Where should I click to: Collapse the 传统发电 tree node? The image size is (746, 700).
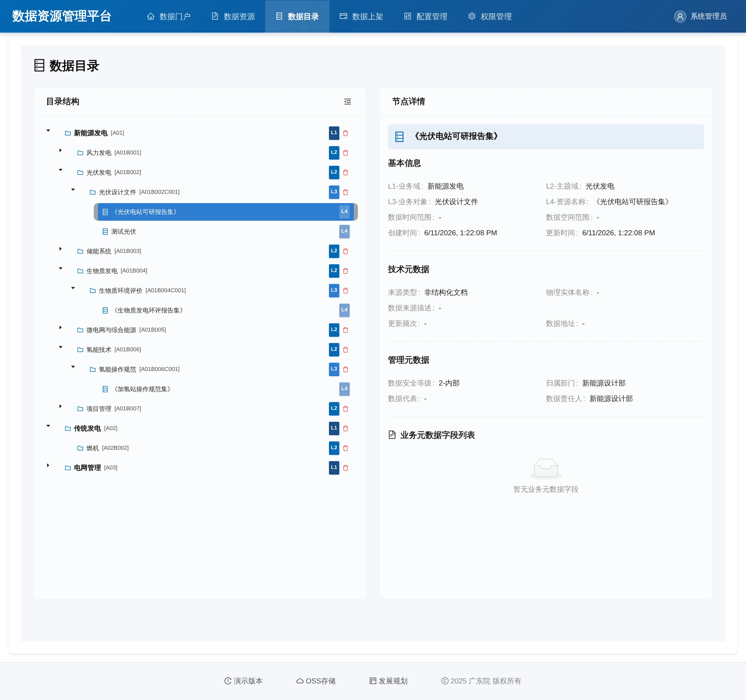click(48, 426)
